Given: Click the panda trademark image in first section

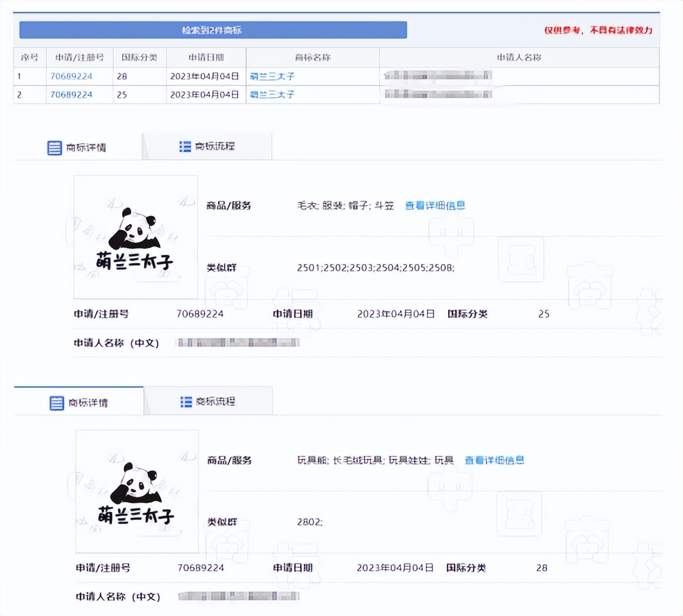Looking at the screenshot, I should tap(136, 236).
